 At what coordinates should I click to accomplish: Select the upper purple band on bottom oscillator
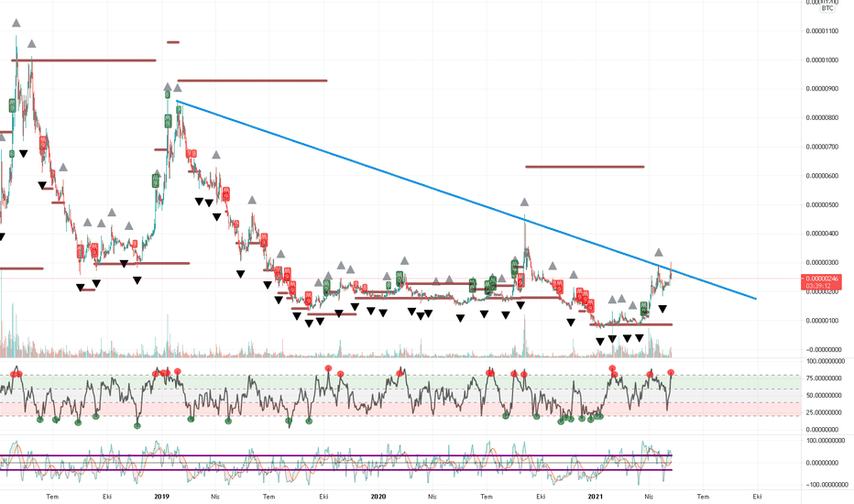pyautogui.click(x=336, y=455)
